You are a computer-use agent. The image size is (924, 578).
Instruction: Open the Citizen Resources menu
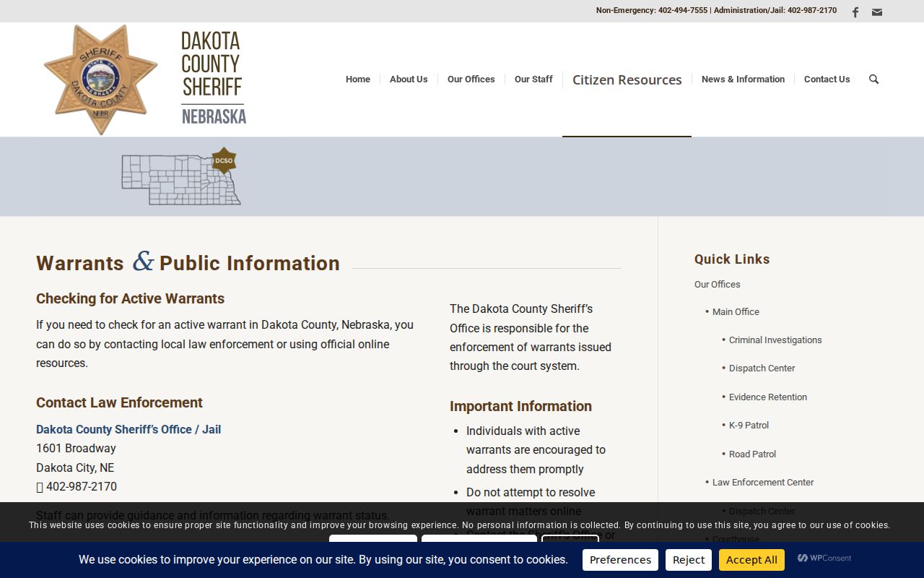627,79
